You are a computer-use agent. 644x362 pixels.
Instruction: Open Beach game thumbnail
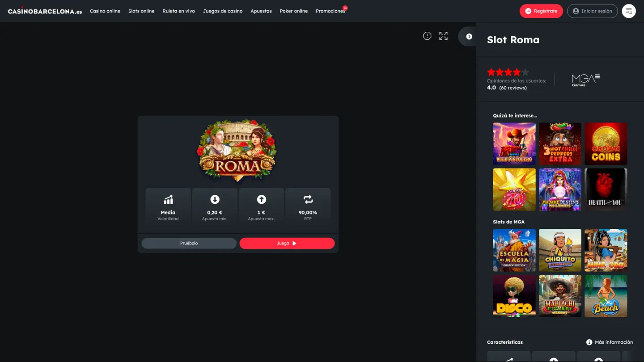[606, 296]
